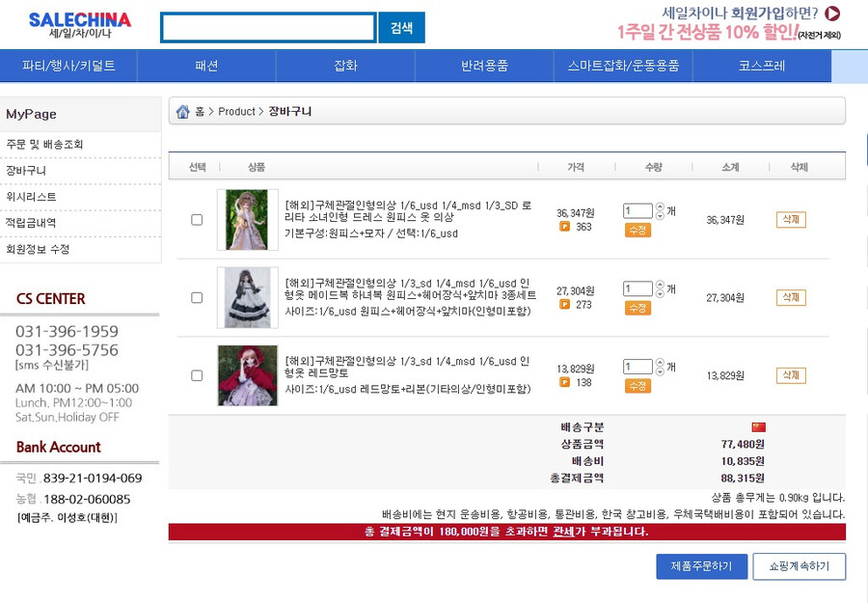The width and height of the screenshot is (868, 603).
Task: Click the home icon in the breadcrumb
Action: 182,111
